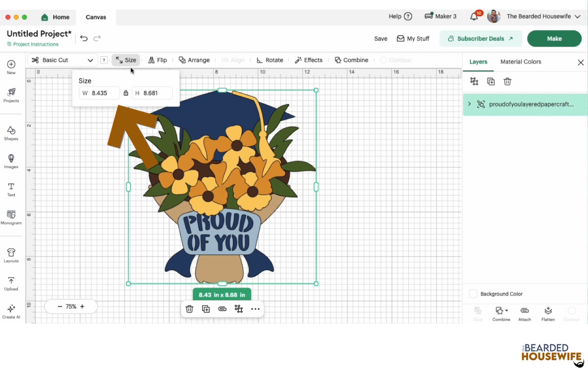Zoom out with the minus button
This screenshot has height=374, width=588.
60,306
